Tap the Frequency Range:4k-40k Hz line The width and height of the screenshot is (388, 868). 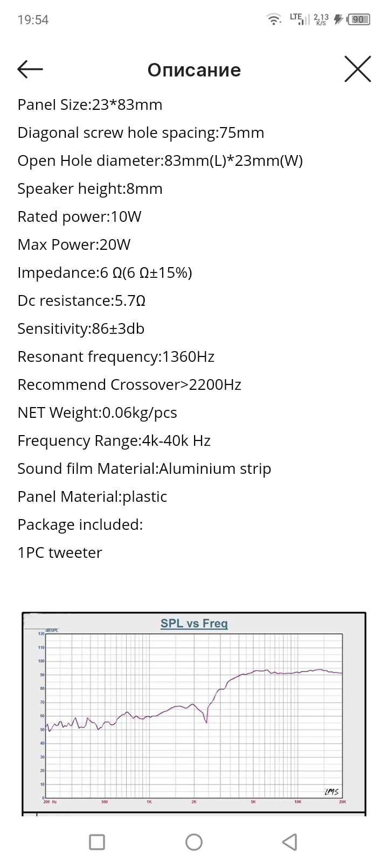(x=114, y=440)
